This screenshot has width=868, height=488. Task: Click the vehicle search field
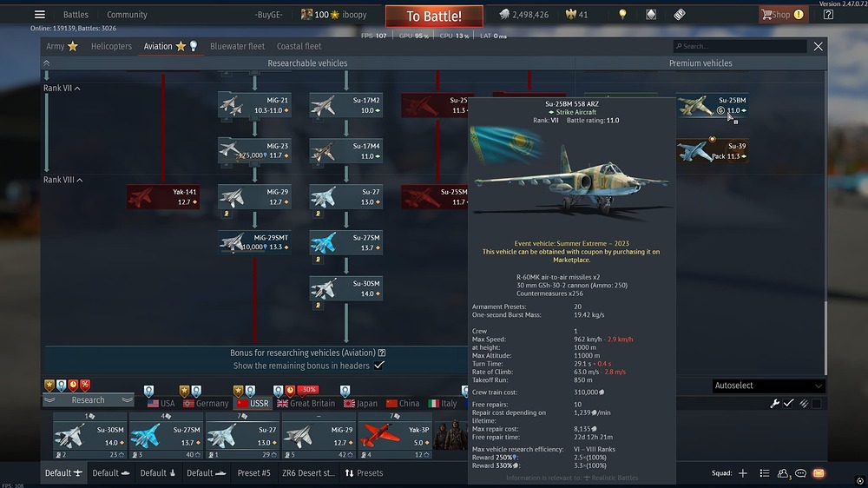tap(739, 46)
